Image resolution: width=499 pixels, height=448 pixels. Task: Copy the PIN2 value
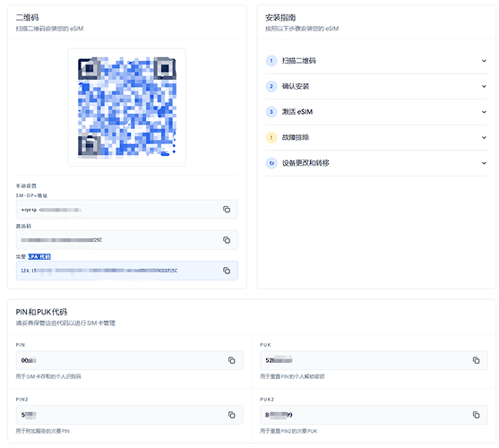(232, 415)
